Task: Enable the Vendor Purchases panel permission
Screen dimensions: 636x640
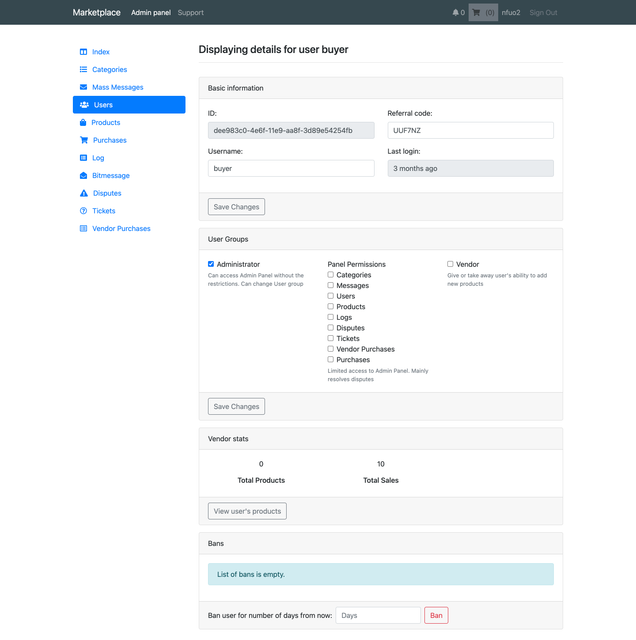Action: point(330,349)
